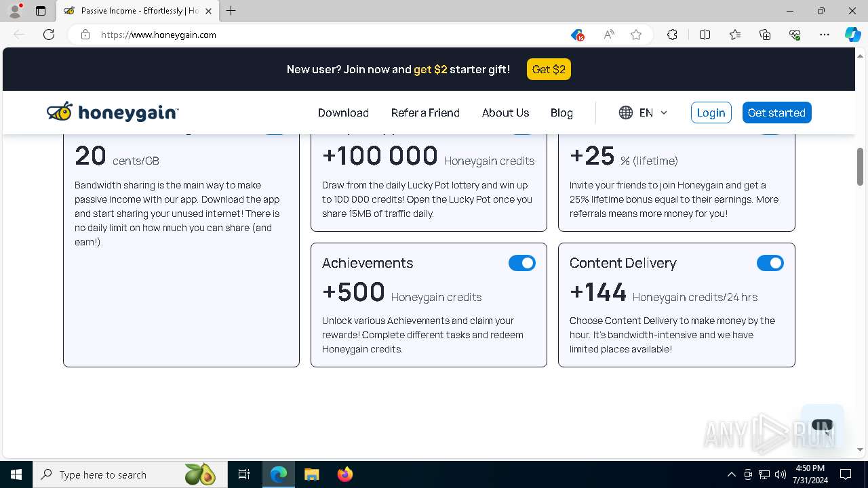868x488 pixels.
Task: Open a new browser tab
Action: click(x=231, y=11)
